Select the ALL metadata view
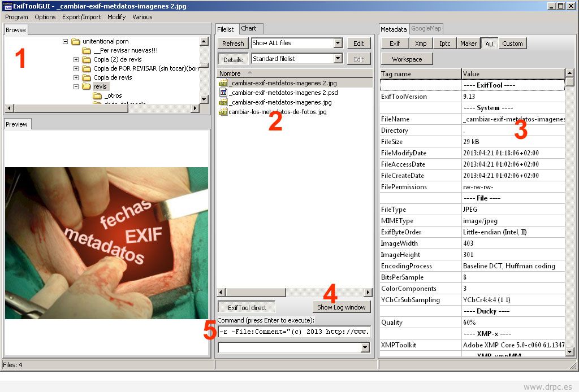 pyautogui.click(x=490, y=44)
